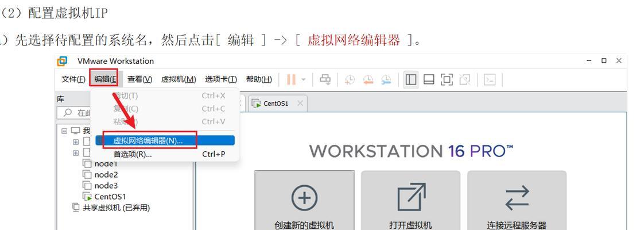Choose 首选项(R)... from the edit menu

click(x=165, y=154)
